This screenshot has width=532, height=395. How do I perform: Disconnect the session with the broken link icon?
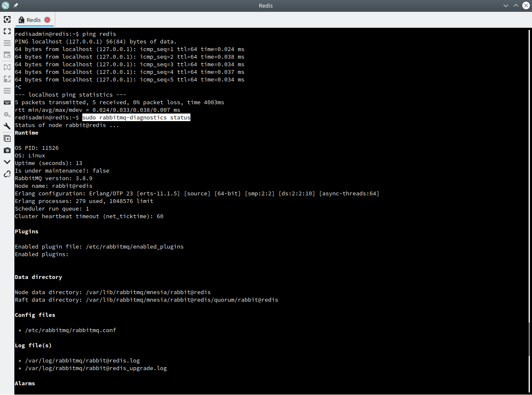point(7,174)
